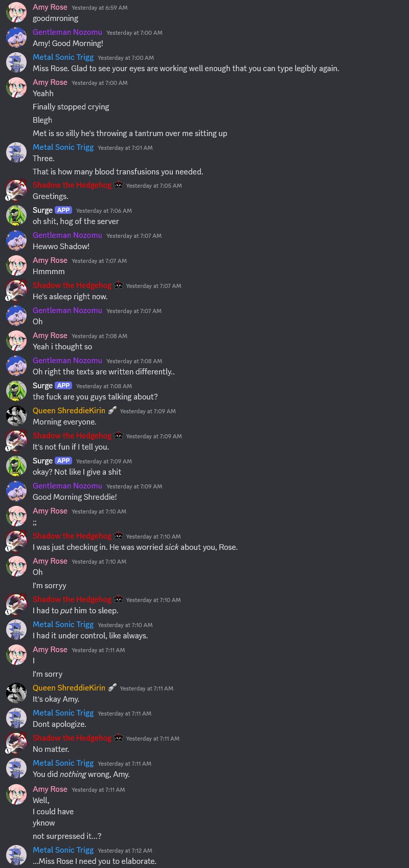Click Shadow the Hedgehog avatar next to 'Greetings.'
409x868 pixels.
click(x=16, y=190)
